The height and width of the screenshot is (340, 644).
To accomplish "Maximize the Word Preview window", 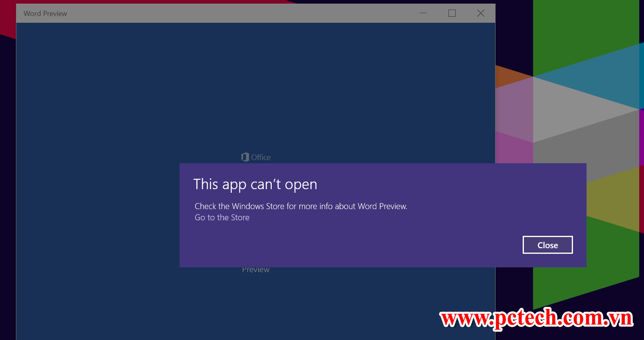I will (452, 13).
